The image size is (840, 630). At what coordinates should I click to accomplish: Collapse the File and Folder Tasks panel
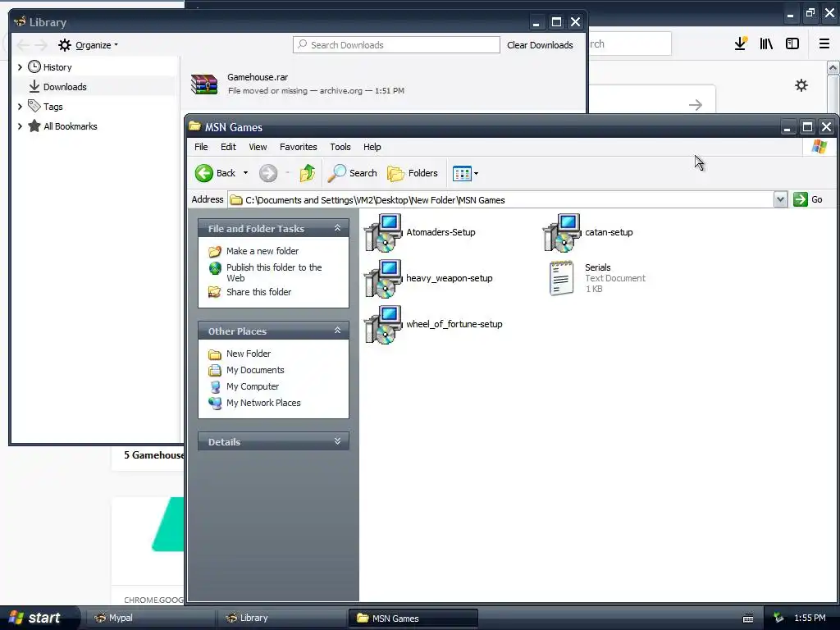[337, 228]
